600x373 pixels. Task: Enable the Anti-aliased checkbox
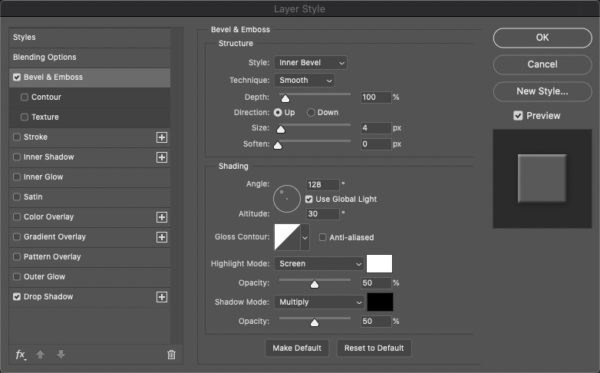point(323,238)
